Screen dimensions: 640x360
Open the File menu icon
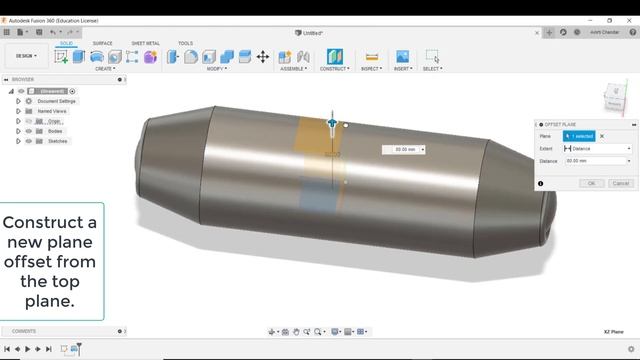pos(21,32)
